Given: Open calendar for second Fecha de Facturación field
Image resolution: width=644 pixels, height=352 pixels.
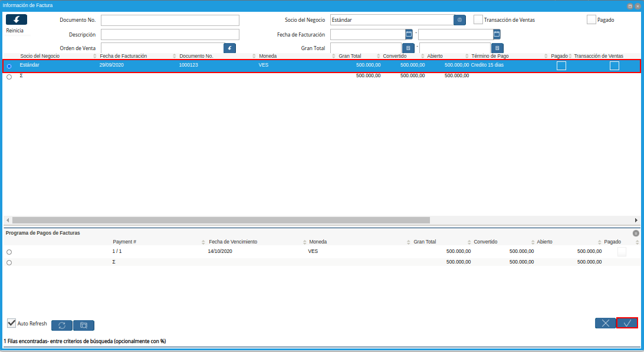Looking at the screenshot, I should tap(497, 34).
